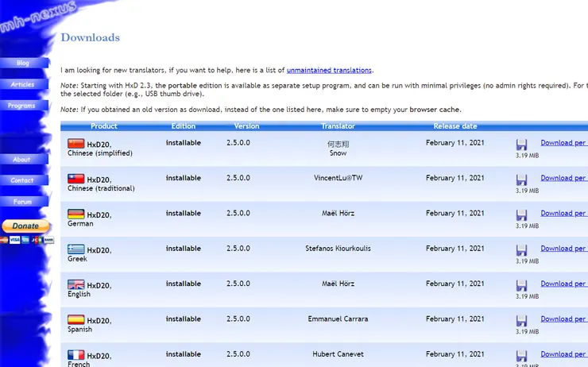The width and height of the screenshot is (588, 367).
Task: Click the Downloads page heading
Action: 91,37
